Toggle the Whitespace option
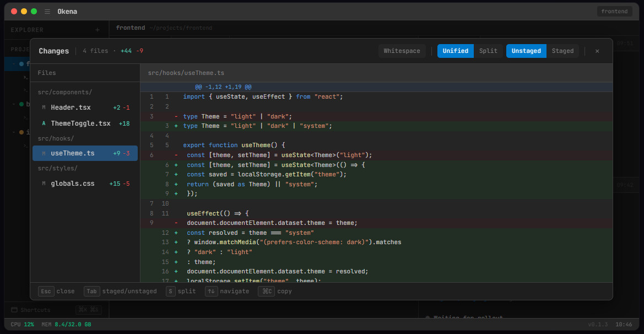 402,51
